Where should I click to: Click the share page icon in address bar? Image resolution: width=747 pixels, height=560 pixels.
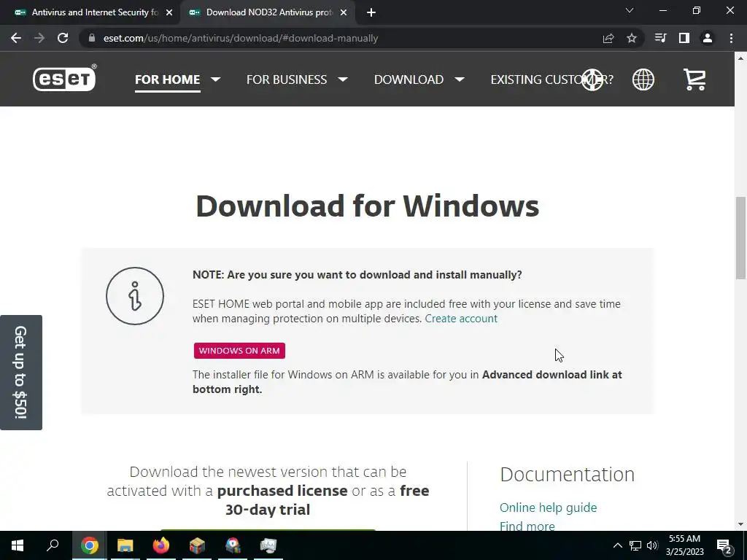(608, 38)
